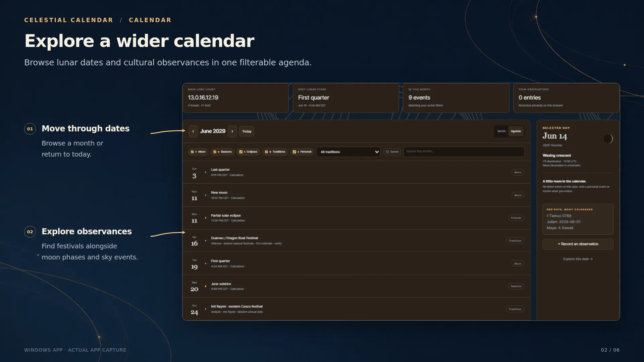Click the Moon tag on New moon row
This screenshot has width=644, height=362.
(518, 195)
